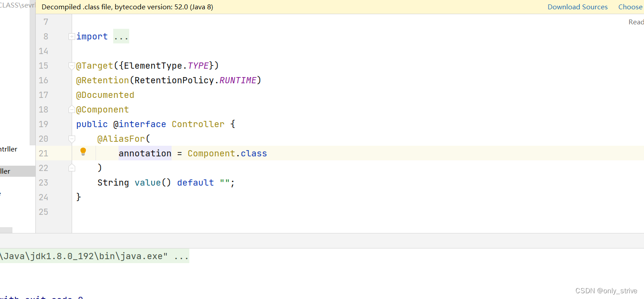The image size is (644, 299).
Task: Click Component.class reference on line 21
Action: 227,153
